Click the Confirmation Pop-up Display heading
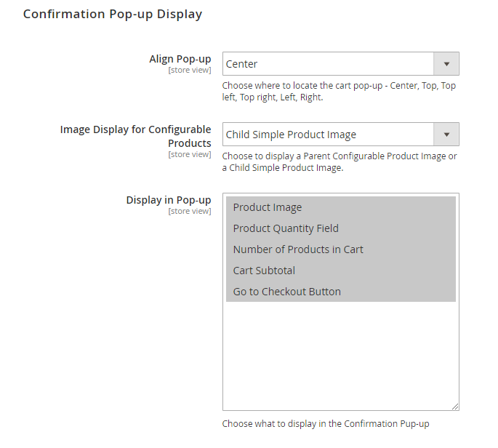Screen dimensions: 498x448 113,14
